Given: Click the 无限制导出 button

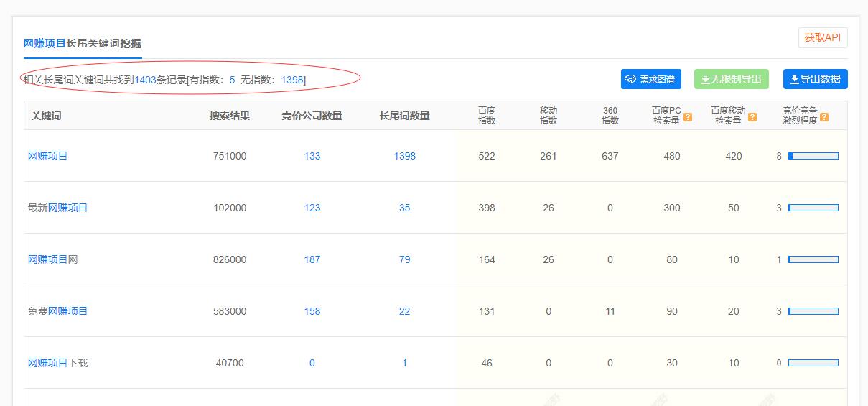Looking at the screenshot, I should tap(732, 79).
